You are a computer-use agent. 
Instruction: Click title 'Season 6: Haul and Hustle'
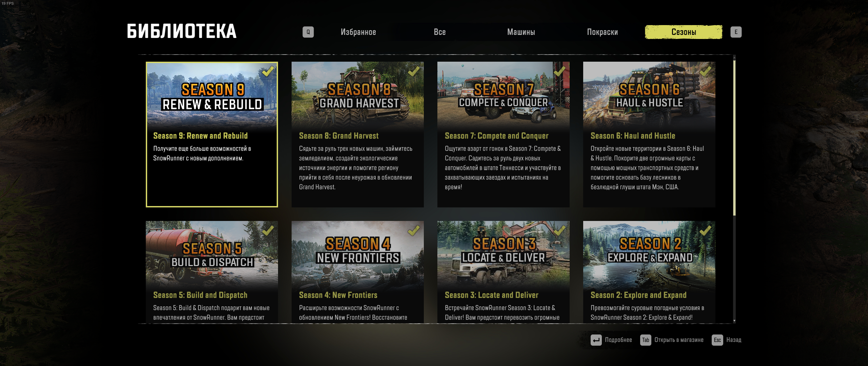pyautogui.click(x=633, y=136)
